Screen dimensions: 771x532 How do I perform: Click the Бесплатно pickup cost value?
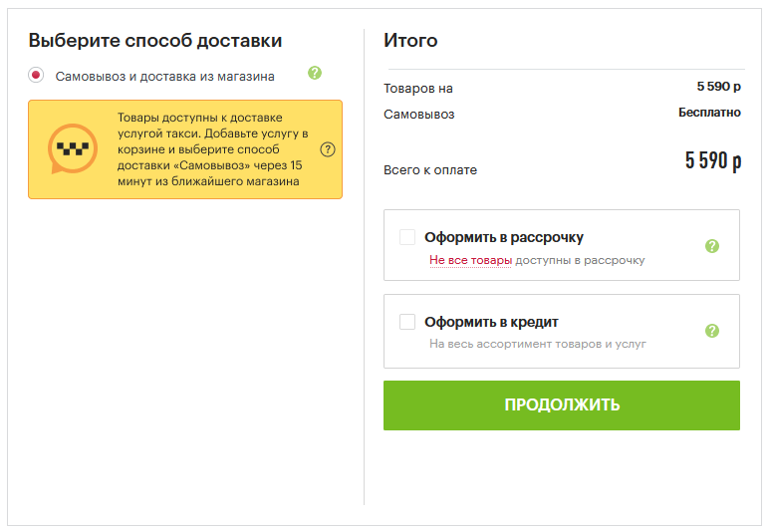pyautogui.click(x=709, y=113)
